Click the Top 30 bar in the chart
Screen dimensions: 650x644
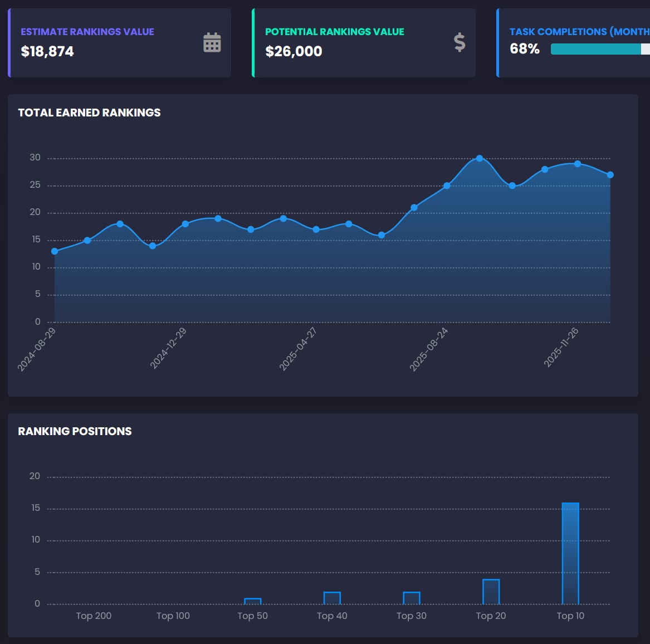point(412,598)
